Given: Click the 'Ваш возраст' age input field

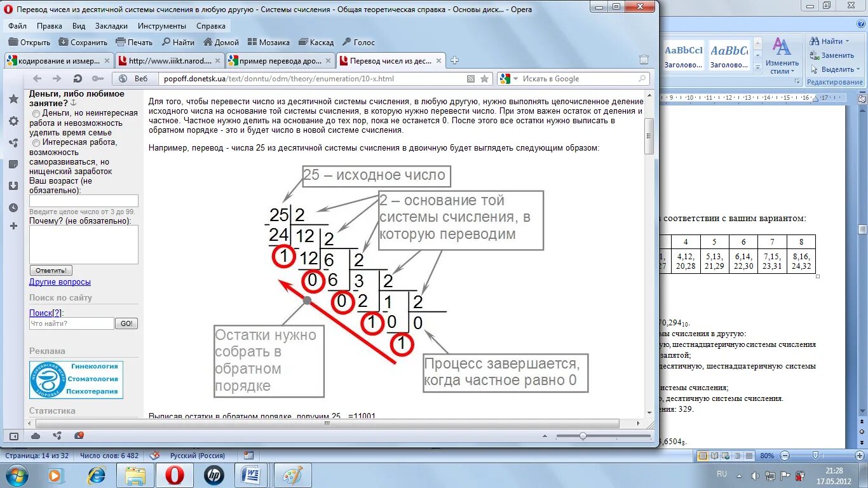Looking at the screenshot, I should (x=84, y=201).
